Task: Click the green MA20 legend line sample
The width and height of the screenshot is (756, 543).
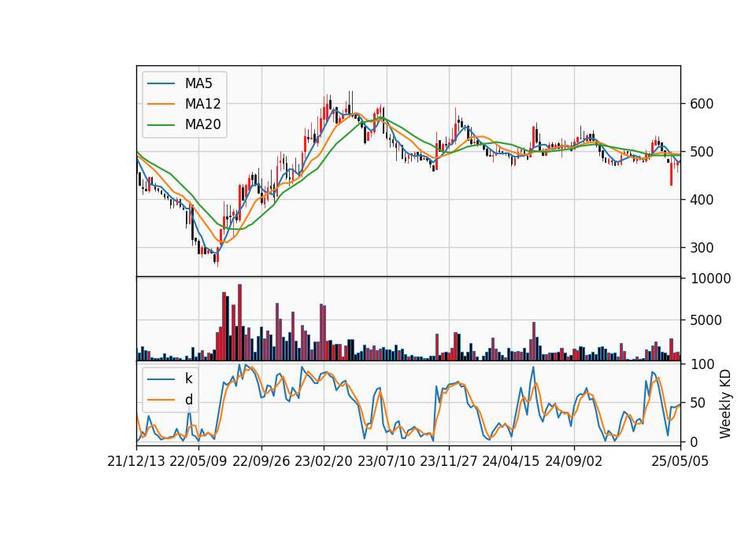Action: point(161,125)
